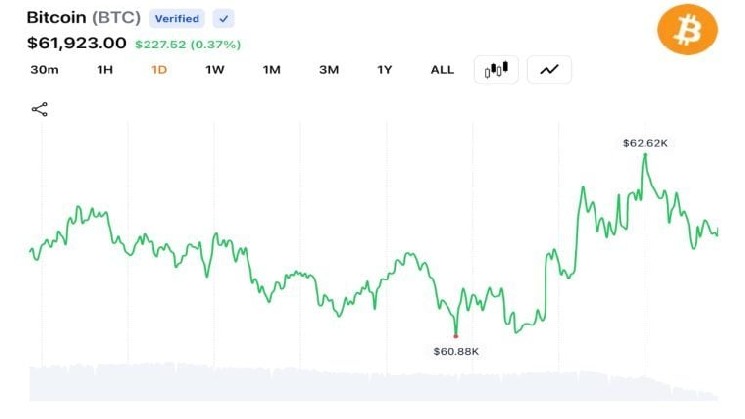Click the orange Bitcoin logo
This screenshot has height=419, width=745.
click(687, 29)
